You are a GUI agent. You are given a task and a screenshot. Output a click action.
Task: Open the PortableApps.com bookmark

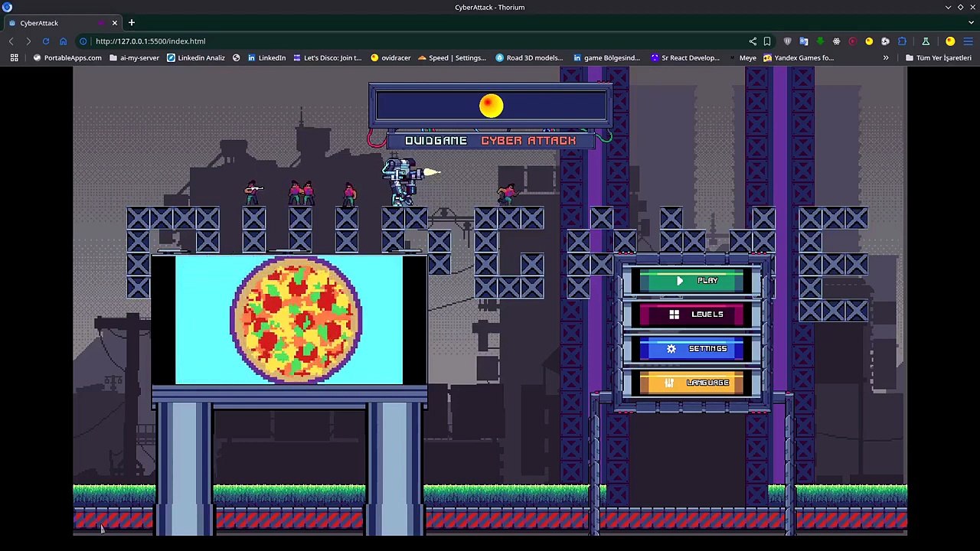(x=67, y=57)
